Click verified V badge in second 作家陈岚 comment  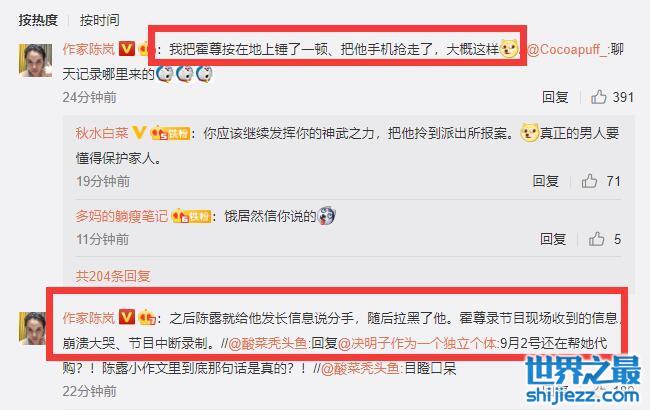127,317
